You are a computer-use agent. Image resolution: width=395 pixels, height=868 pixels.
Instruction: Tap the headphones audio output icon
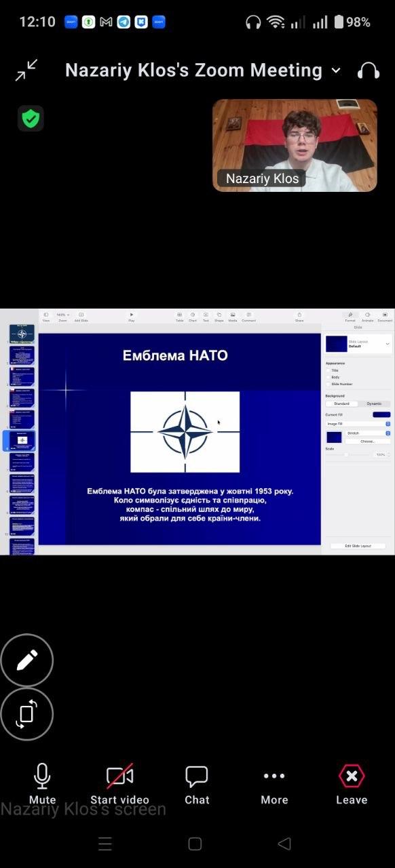[x=368, y=71]
